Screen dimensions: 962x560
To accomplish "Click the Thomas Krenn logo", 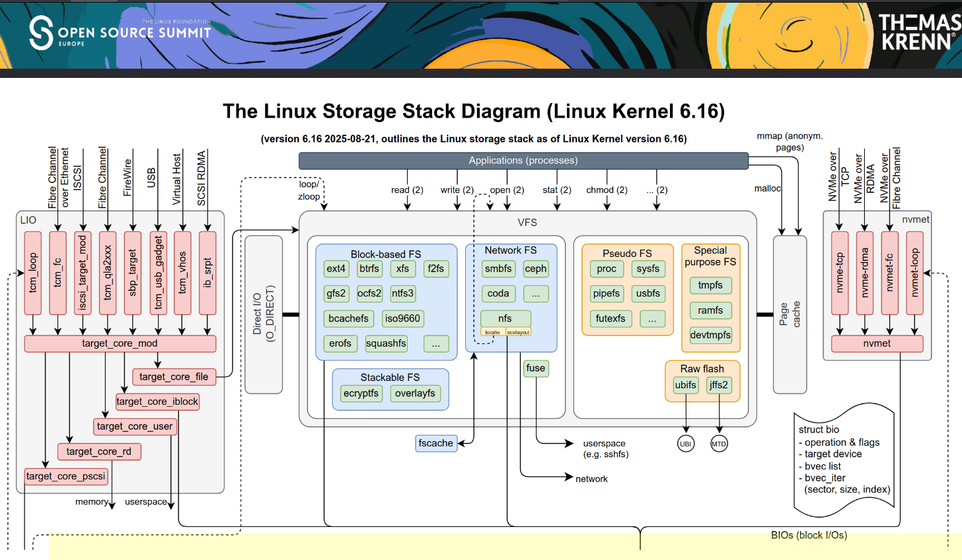I will [919, 33].
